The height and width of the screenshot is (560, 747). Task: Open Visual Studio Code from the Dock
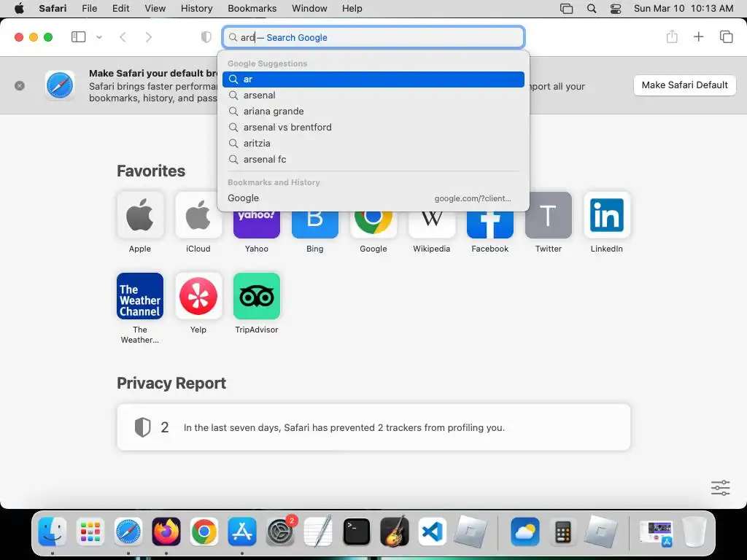point(432,532)
